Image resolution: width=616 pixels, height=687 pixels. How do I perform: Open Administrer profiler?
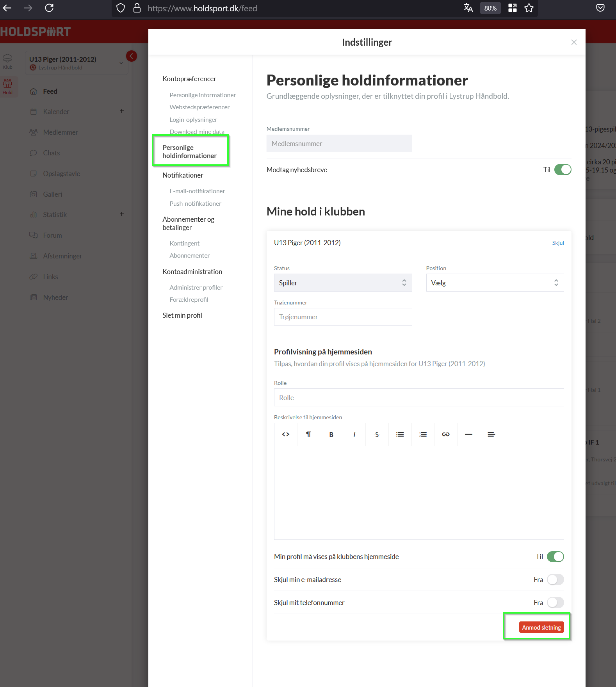(x=196, y=288)
